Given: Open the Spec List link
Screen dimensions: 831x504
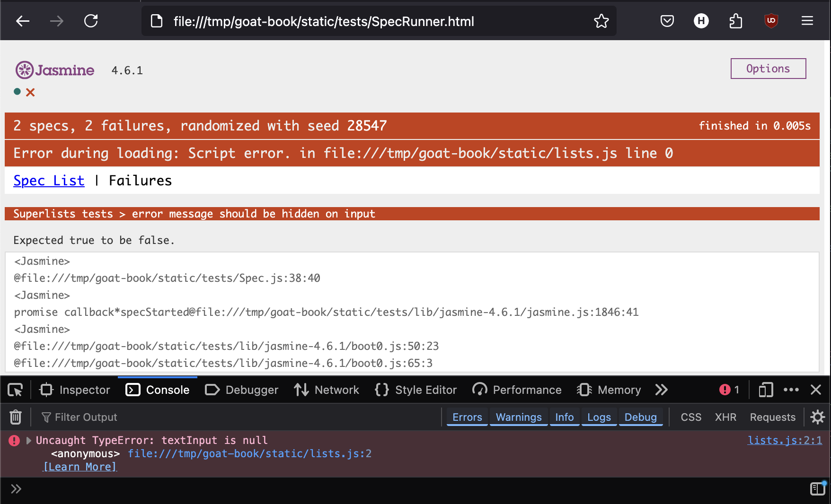Looking at the screenshot, I should point(49,181).
